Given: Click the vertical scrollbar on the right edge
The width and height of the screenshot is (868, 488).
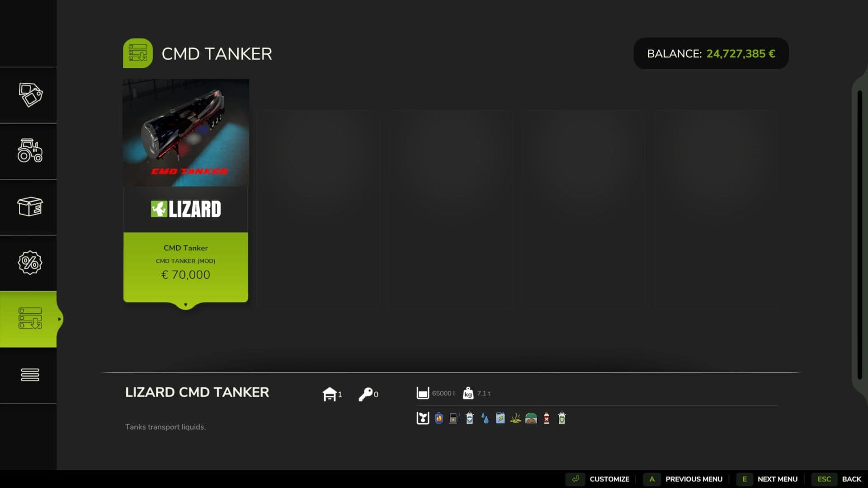Looking at the screenshot, I should coord(859,235).
